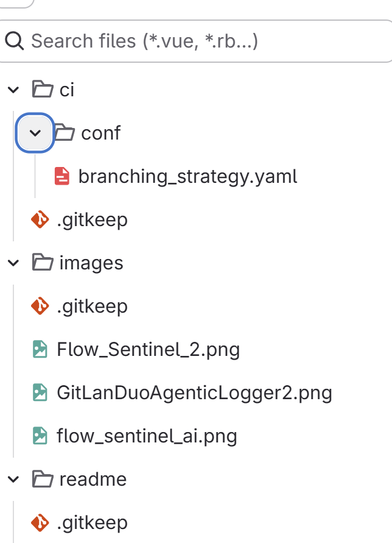The width and height of the screenshot is (392, 543).
Task: Collapse the readme folder chevron
Action: pos(13,479)
